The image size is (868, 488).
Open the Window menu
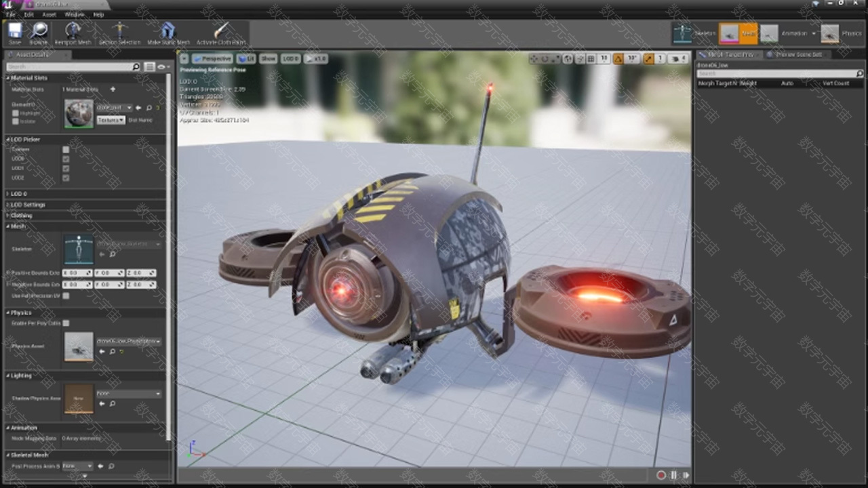[x=75, y=14]
